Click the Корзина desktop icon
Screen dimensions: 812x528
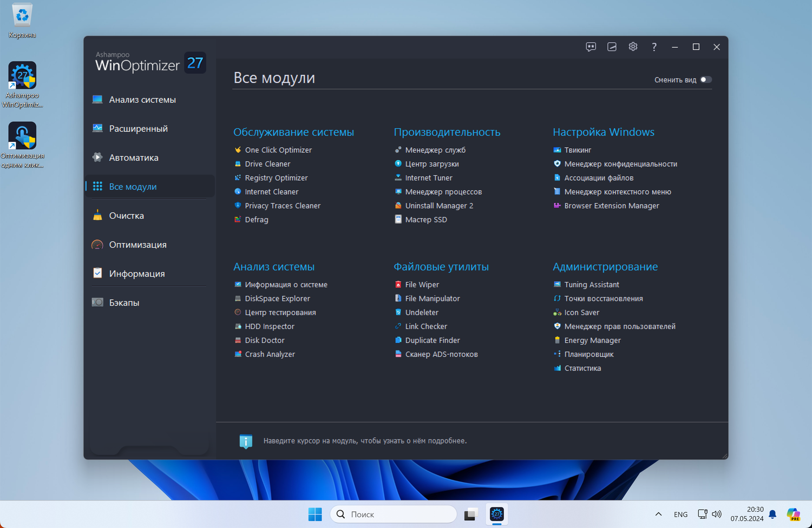22,21
